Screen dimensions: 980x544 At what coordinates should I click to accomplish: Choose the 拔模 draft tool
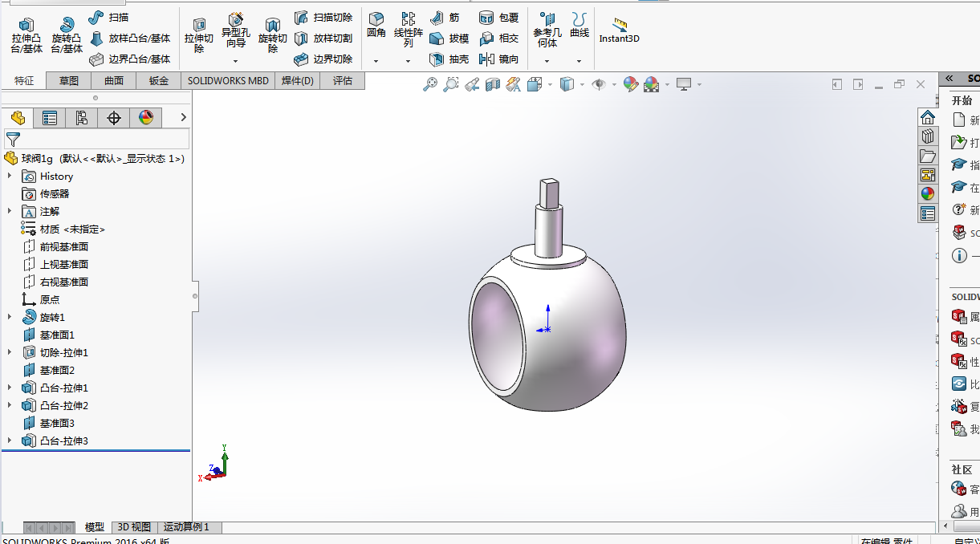[449, 38]
